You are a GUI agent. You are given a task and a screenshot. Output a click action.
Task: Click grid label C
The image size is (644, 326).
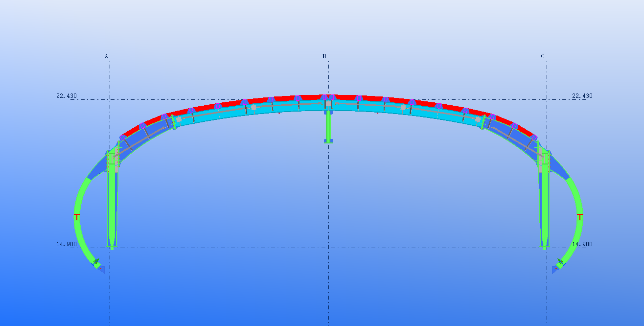point(542,56)
